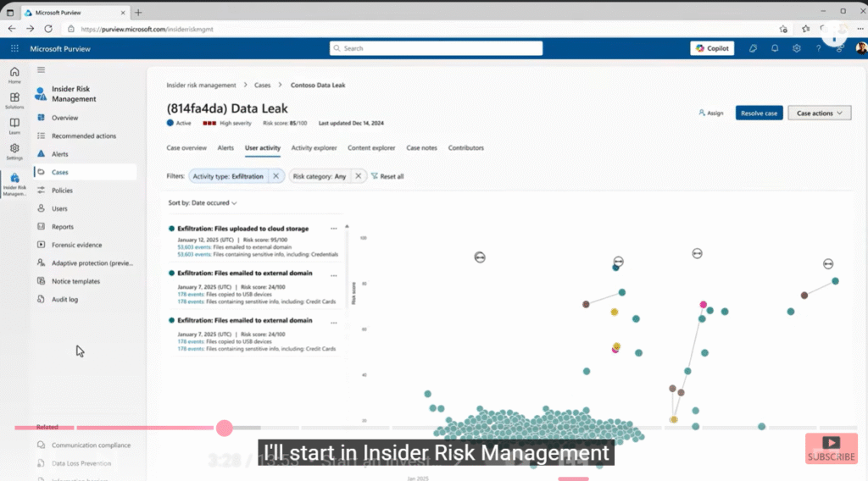
Task: Remove Activity type filter with X
Action: [275, 176]
